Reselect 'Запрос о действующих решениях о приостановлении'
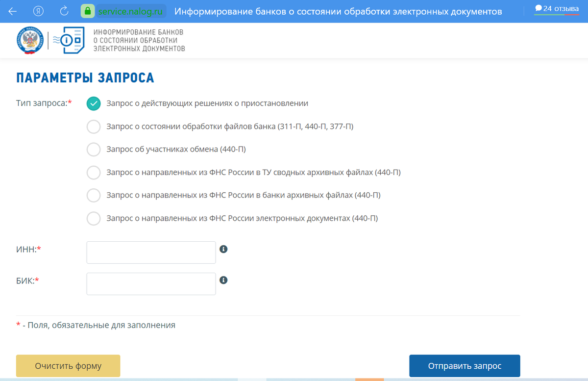The width and height of the screenshot is (588, 381). click(94, 103)
